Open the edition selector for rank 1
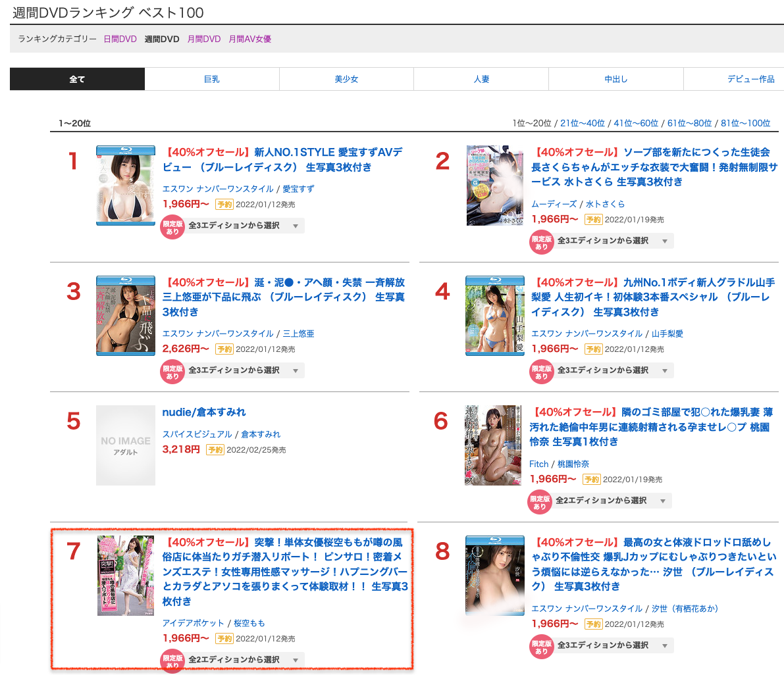The image size is (784, 675). [x=244, y=226]
